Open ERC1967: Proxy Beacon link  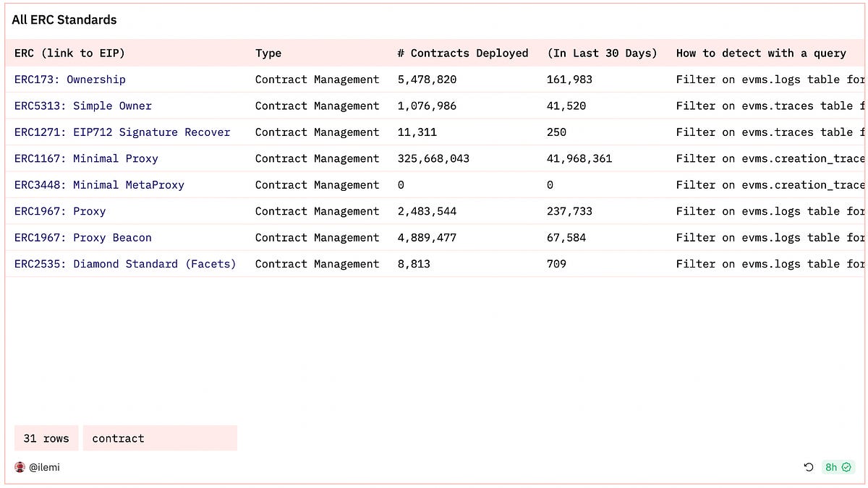(x=82, y=237)
